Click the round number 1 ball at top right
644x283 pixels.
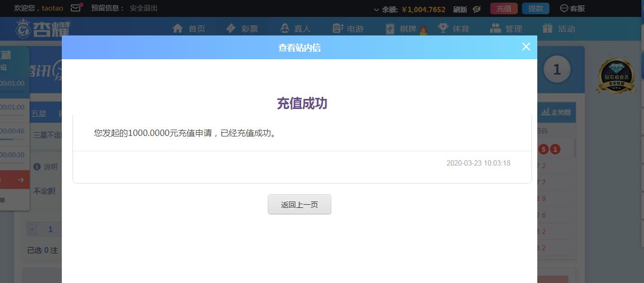click(x=556, y=69)
